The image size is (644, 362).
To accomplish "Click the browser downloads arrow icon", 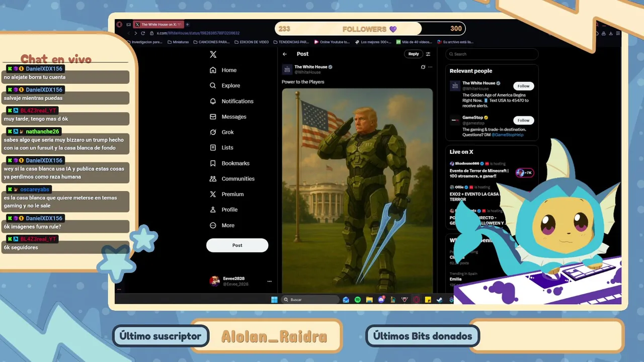I will click(x=611, y=34).
